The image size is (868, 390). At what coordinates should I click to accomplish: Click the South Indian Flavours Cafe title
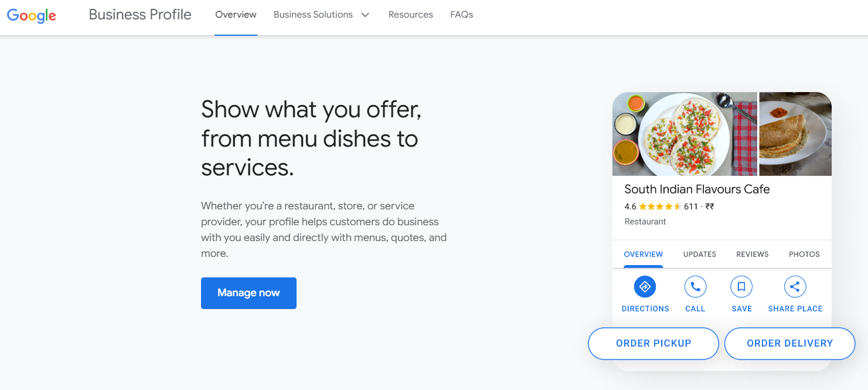(x=696, y=189)
